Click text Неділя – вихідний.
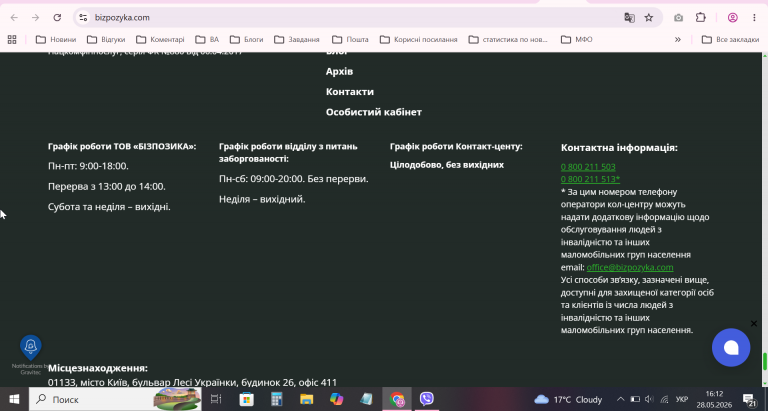 (262, 199)
